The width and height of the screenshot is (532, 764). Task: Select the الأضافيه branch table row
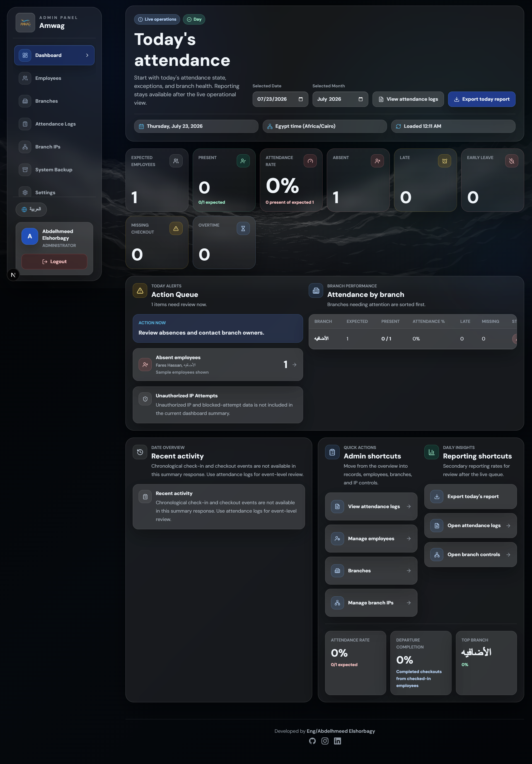413,339
